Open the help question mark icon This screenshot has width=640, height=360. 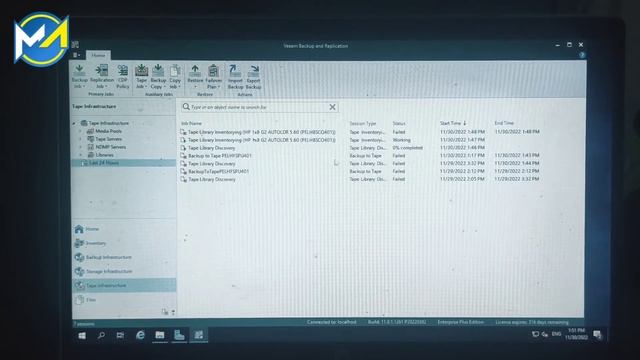pos(582,55)
